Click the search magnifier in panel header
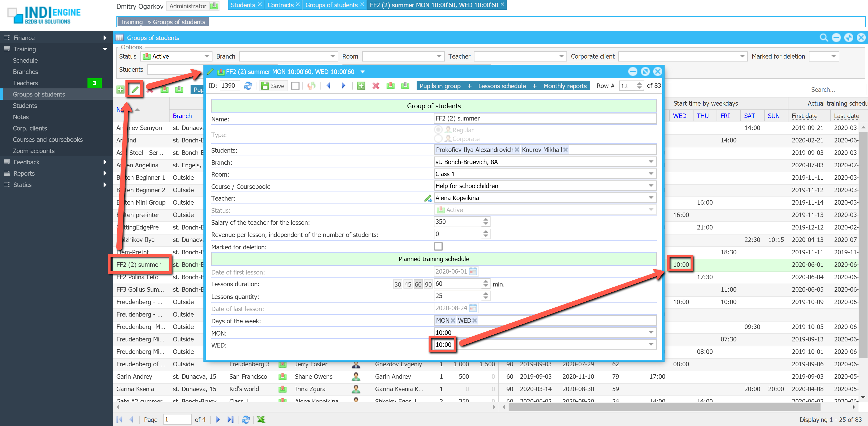This screenshot has width=868, height=426. pyautogui.click(x=823, y=38)
